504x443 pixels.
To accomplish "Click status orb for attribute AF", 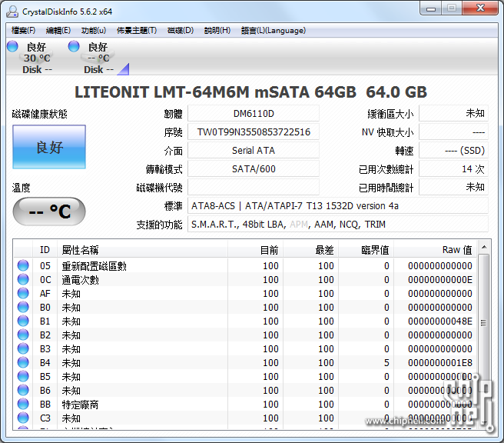I will pyautogui.click(x=23, y=293).
